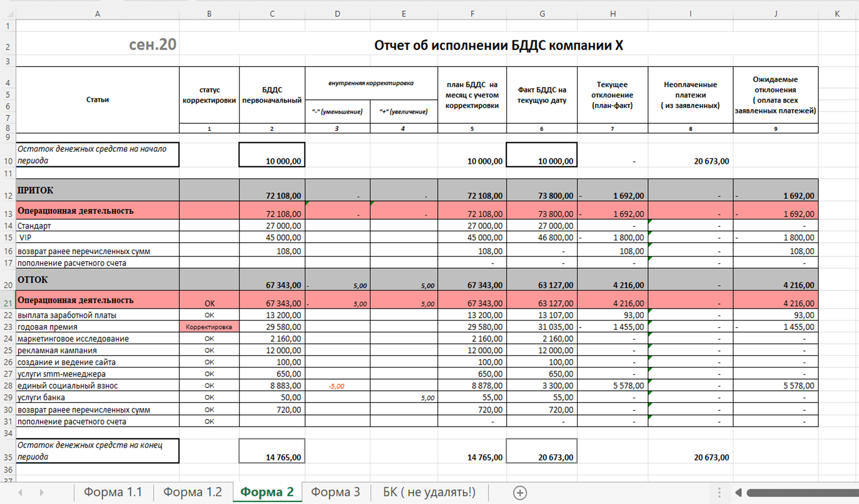Select column G header
Image resolution: width=859 pixels, height=504 pixels.
tap(542, 14)
